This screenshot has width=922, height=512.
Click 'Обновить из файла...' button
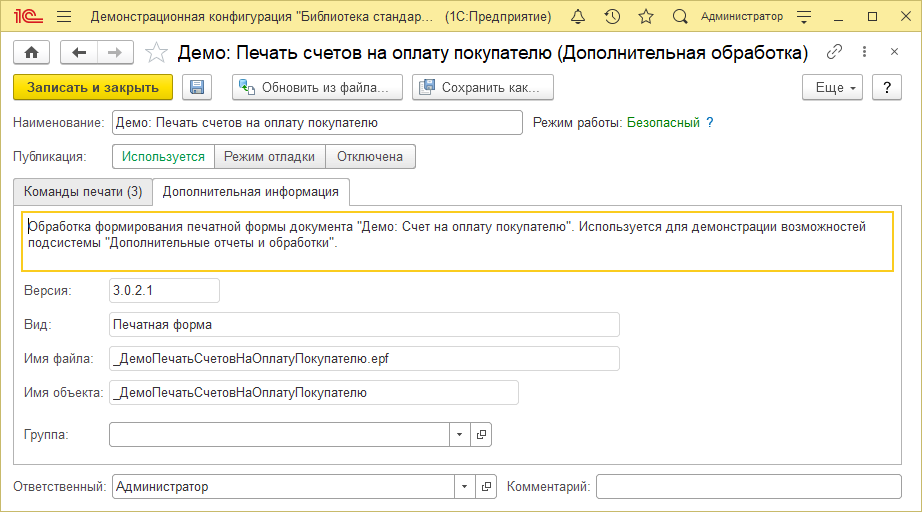[x=318, y=88]
